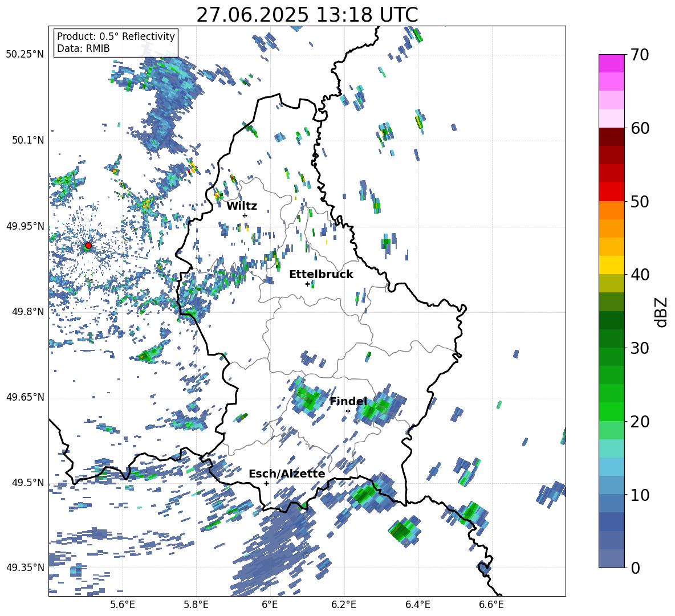Click the 5.8°E longitude label
Image resolution: width=675 pixels, height=616 pixels.
click(x=196, y=605)
